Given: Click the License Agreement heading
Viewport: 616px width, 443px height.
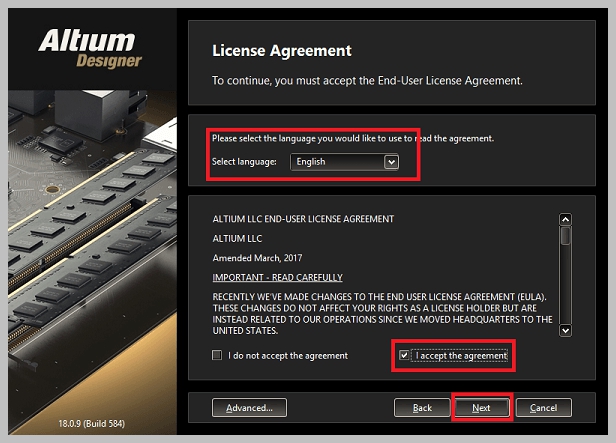Looking at the screenshot, I should pyautogui.click(x=282, y=51).
